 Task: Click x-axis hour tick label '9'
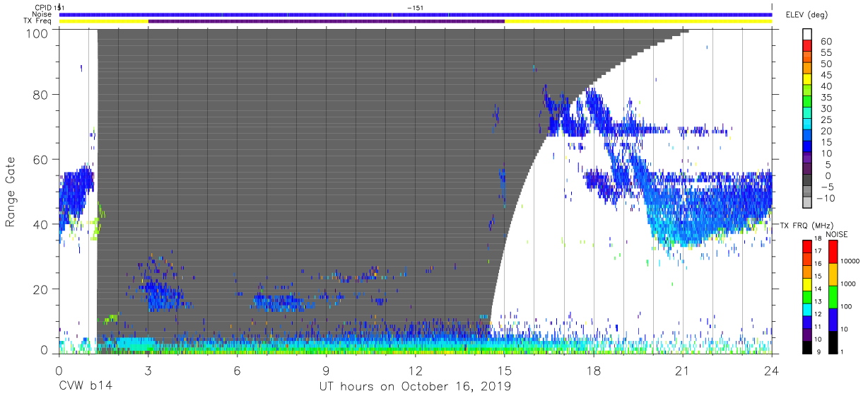pyautogui.click(x=327, y=370)
